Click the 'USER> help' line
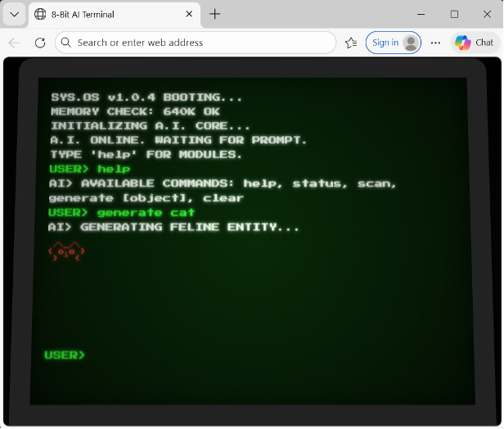Screen dimensions: 504x429 [x=90, y=169]
